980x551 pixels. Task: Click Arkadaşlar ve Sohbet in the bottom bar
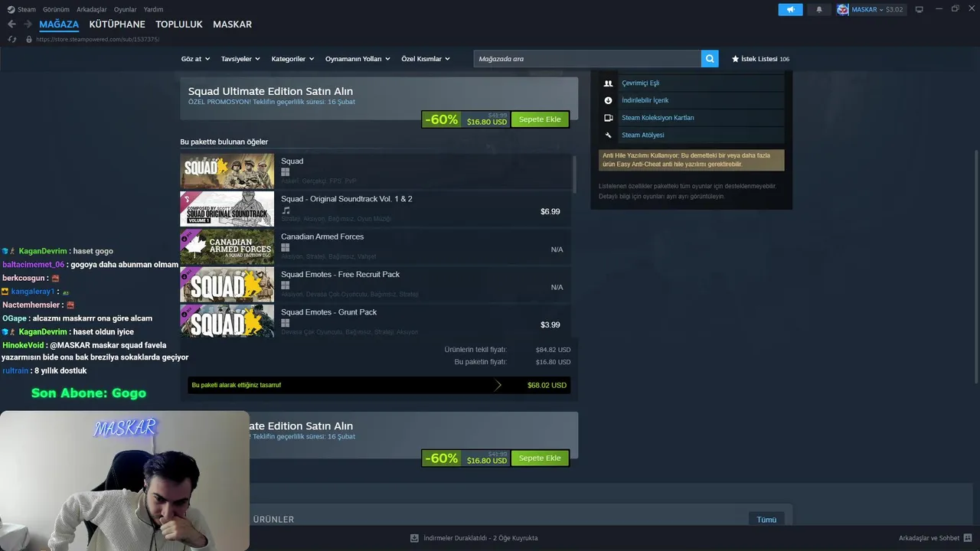pyautogui.click(x=929, y=538)
